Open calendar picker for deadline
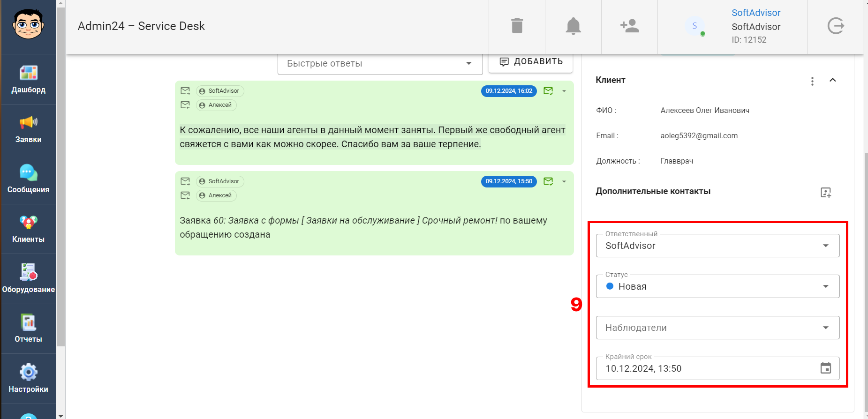 (x=825, y=368)
